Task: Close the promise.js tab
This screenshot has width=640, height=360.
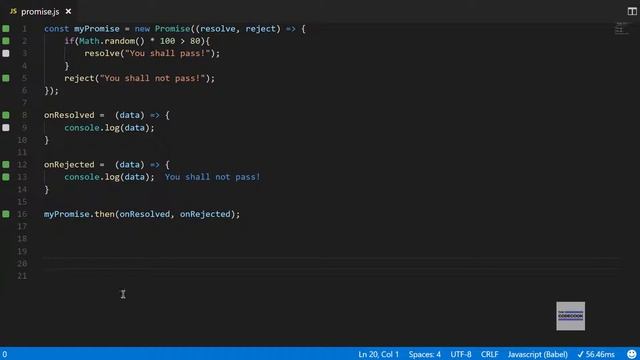Action: coord(68,11)
